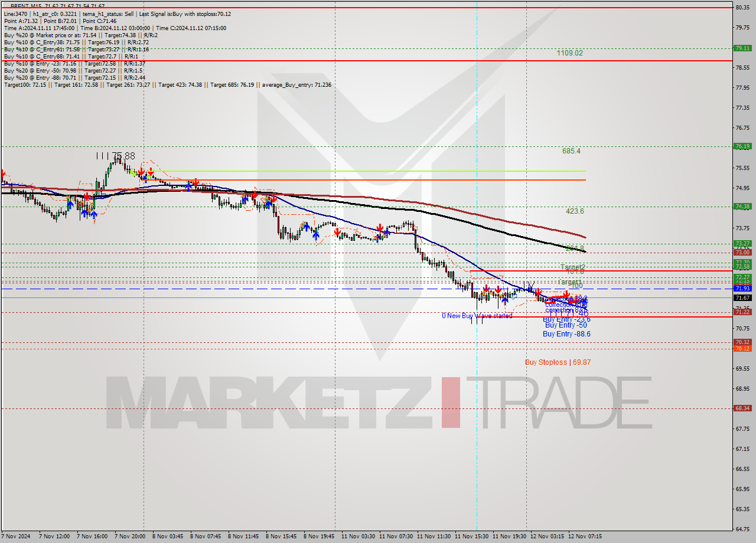Click the green 74.38 price tag
Image resolution: width=756 pixels, height=543 pixels.
coord(742,207)
